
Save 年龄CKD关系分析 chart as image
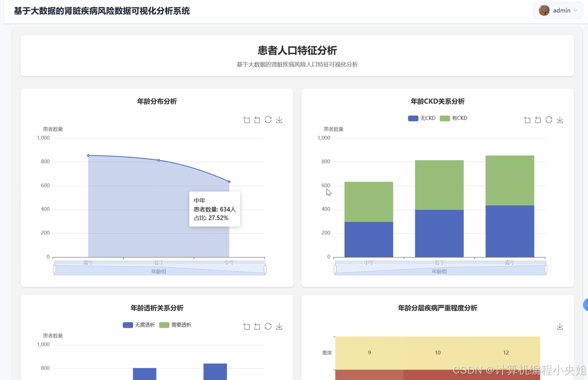pos(560,120)
